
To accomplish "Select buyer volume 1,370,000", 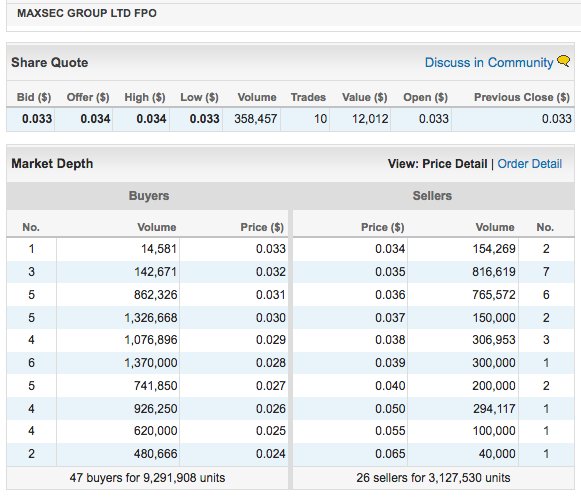I will tap(151, 363).
